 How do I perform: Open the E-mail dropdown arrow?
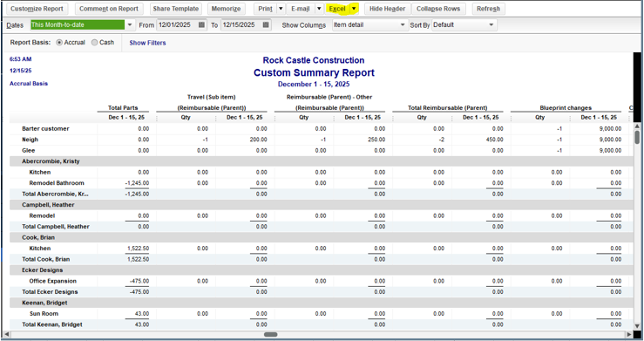point(319,9)
